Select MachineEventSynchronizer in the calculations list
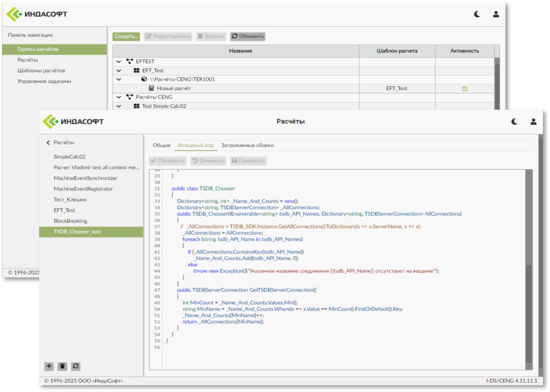Screen dimensions: 550x392 (x=85, y=178)
